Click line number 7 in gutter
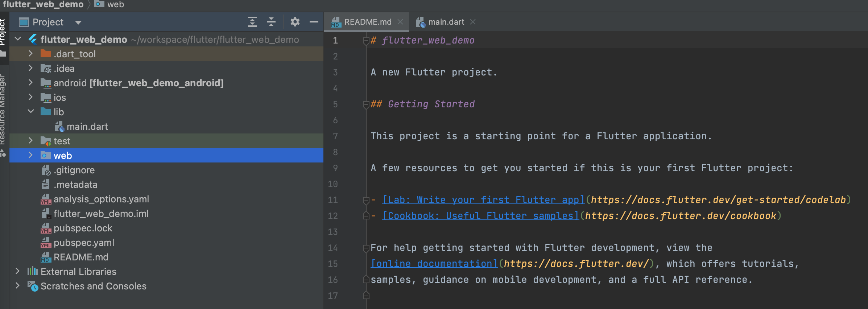 pos(335,136)
